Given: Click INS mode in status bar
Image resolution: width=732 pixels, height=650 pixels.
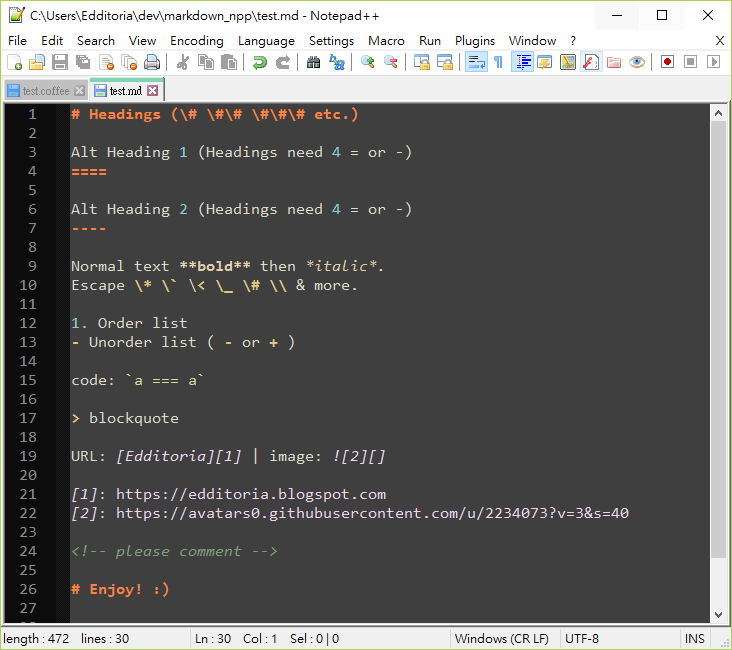Looking at the screenshot, I should click(x=694, y=638).
